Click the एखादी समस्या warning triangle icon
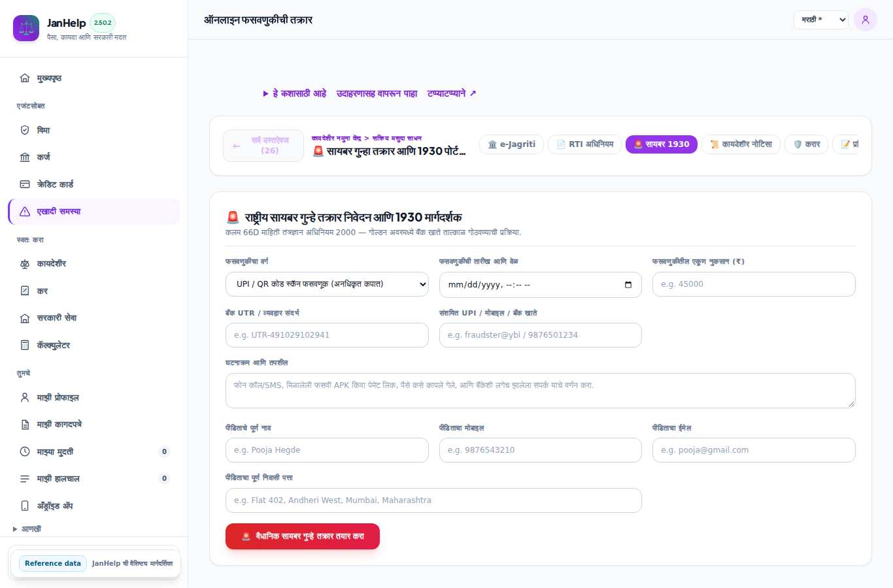 pyautogui.click(x=25, y=212)
